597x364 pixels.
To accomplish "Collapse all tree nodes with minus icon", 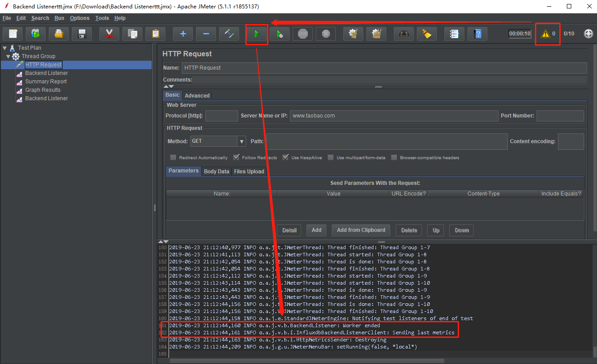I will (x=206, y=34).
